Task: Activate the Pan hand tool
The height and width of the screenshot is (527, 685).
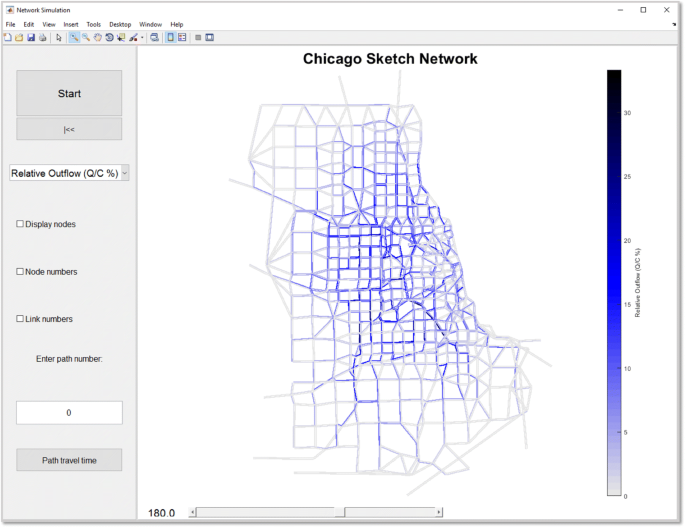Action: coord(97,38)
